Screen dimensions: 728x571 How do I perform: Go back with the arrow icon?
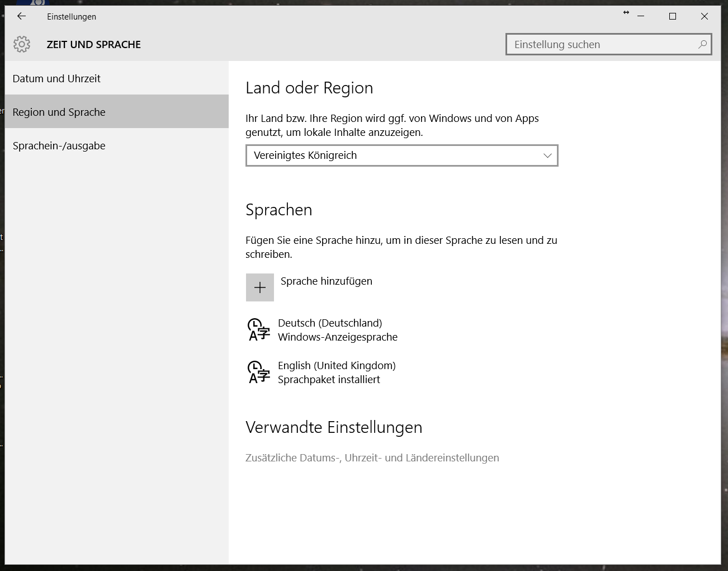point(22,16)
